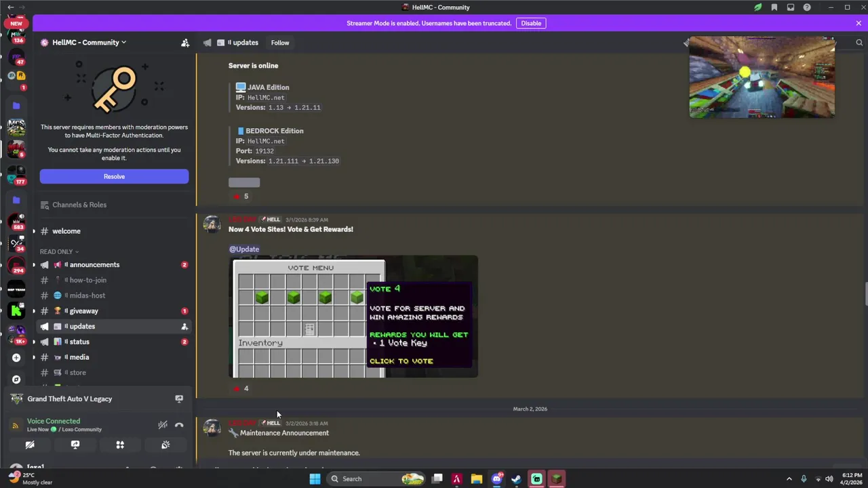Click create invite icon on updates channel

(184, 327)
